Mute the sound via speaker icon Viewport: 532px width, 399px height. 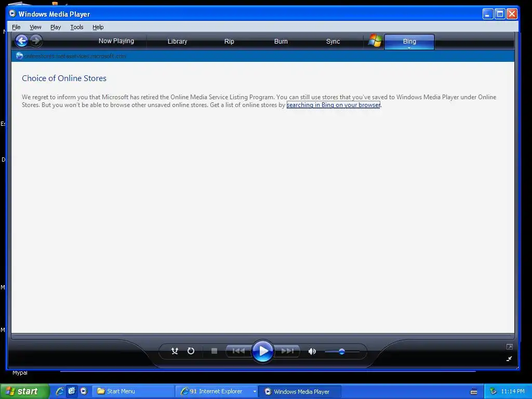click(312, 352)
